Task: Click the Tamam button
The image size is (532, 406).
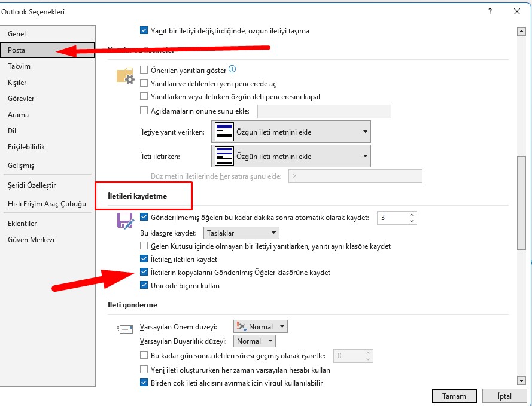Action: point(454,396)
